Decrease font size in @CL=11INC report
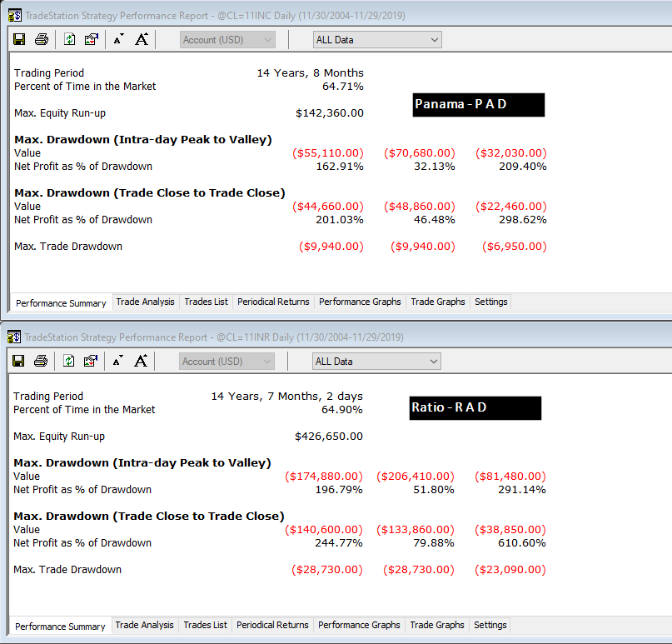Screen dimensions: 672x644 (x=117, y=39)
